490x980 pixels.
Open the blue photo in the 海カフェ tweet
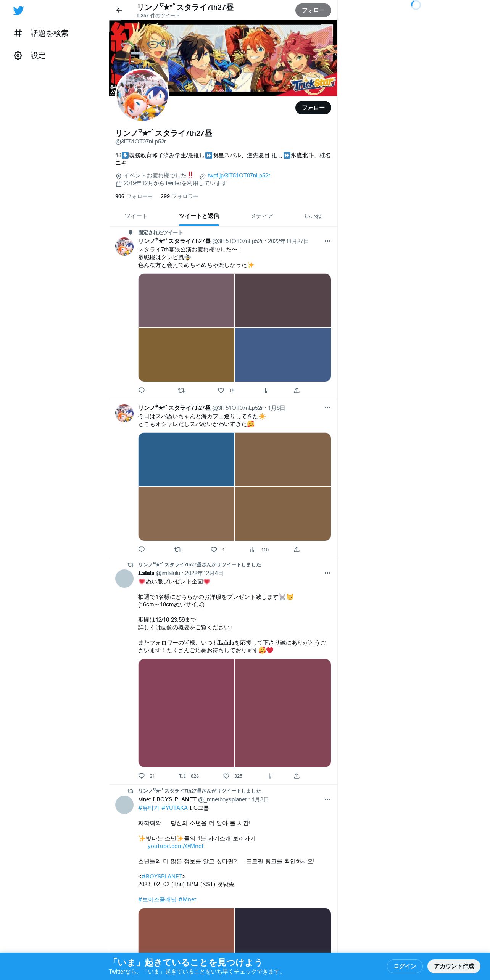pos(186,459)
